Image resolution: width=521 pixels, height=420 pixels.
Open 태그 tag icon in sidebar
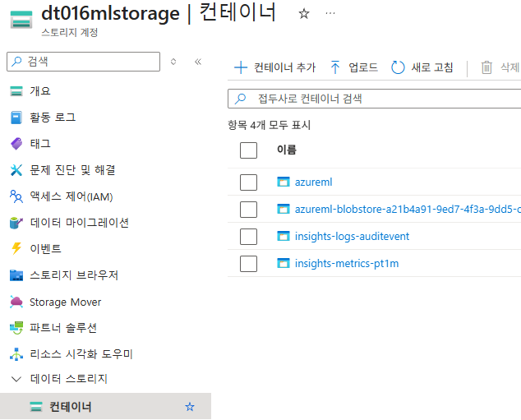[x=16, y=144]
